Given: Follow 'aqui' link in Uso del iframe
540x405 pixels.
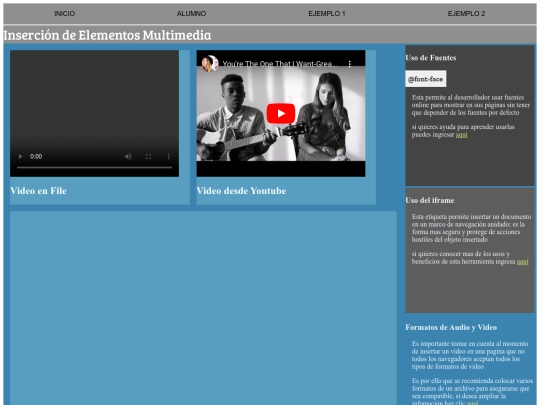Looking at the screenshot, I should (x=522, y=262).
